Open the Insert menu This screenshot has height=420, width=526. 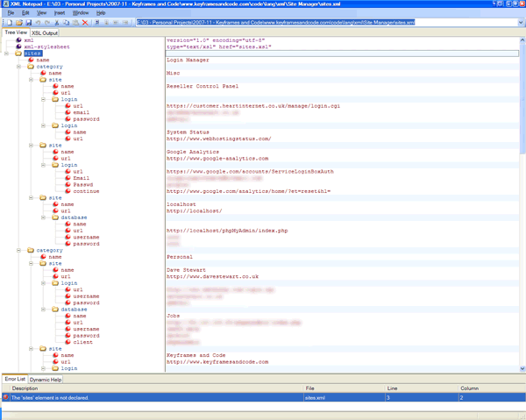click(x=60, y=13)
